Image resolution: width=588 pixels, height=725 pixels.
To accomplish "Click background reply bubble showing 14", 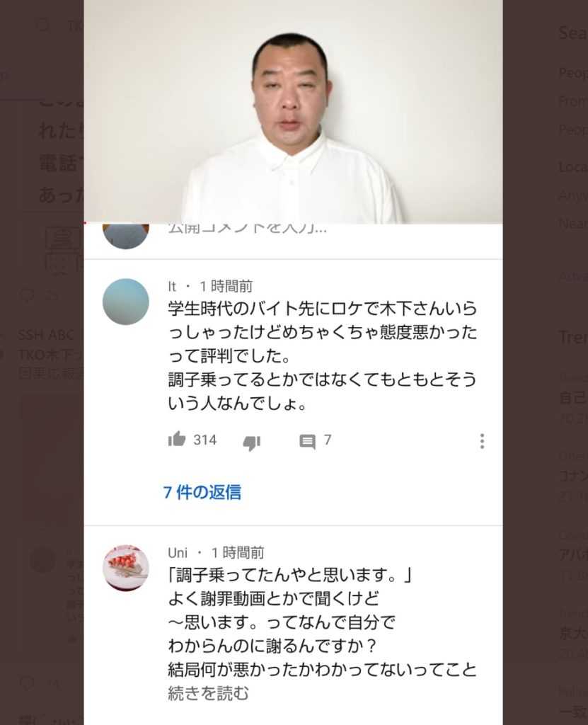I will point(28,683).
